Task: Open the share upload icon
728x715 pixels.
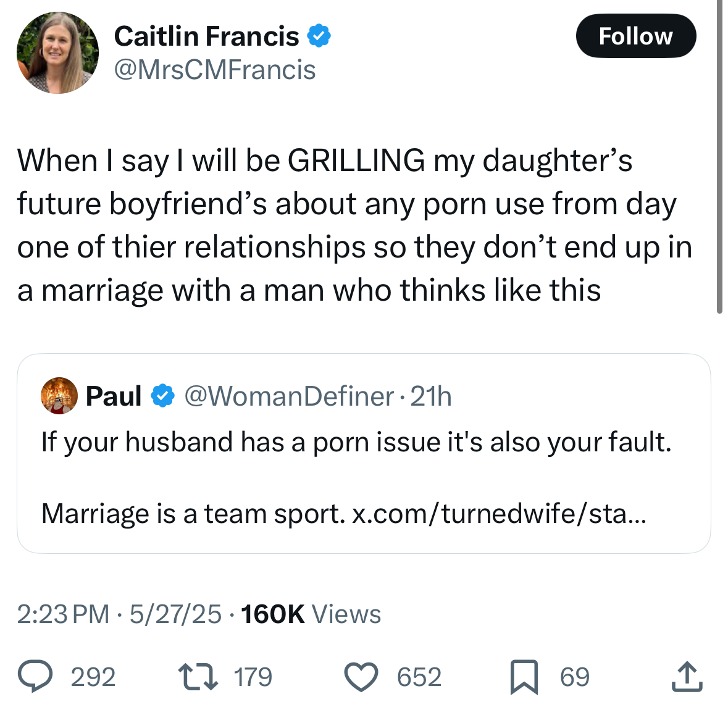Action: [687, 677]
